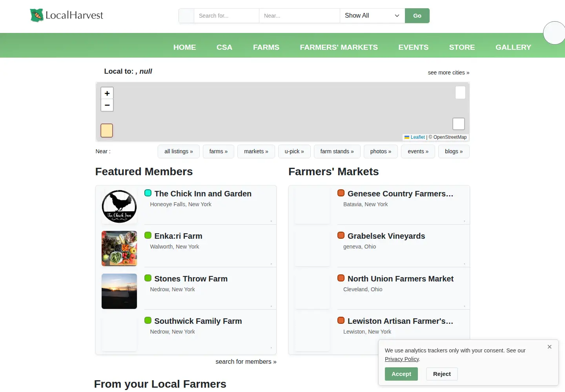Accept analytics trackers
The image size is (565, 392).
[x=401, y=374]
